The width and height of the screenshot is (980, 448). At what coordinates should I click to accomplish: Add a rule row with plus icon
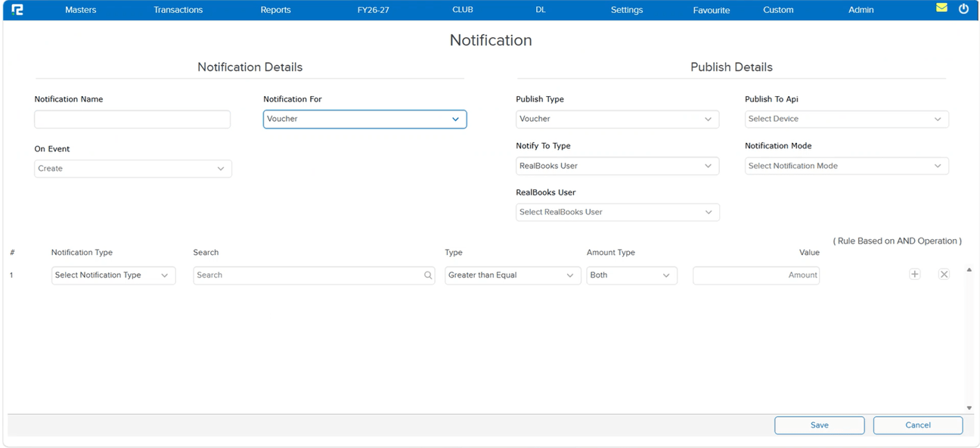(x=915, y=274)
